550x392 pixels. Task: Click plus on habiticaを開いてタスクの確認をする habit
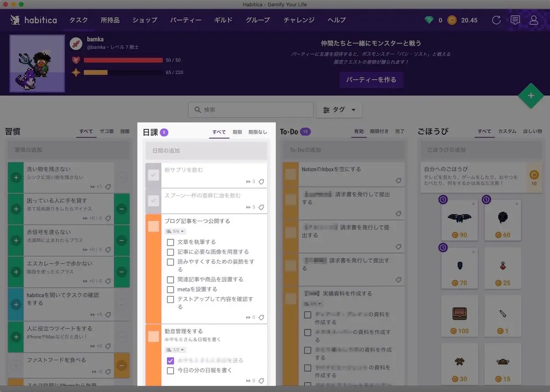point(16,304)
